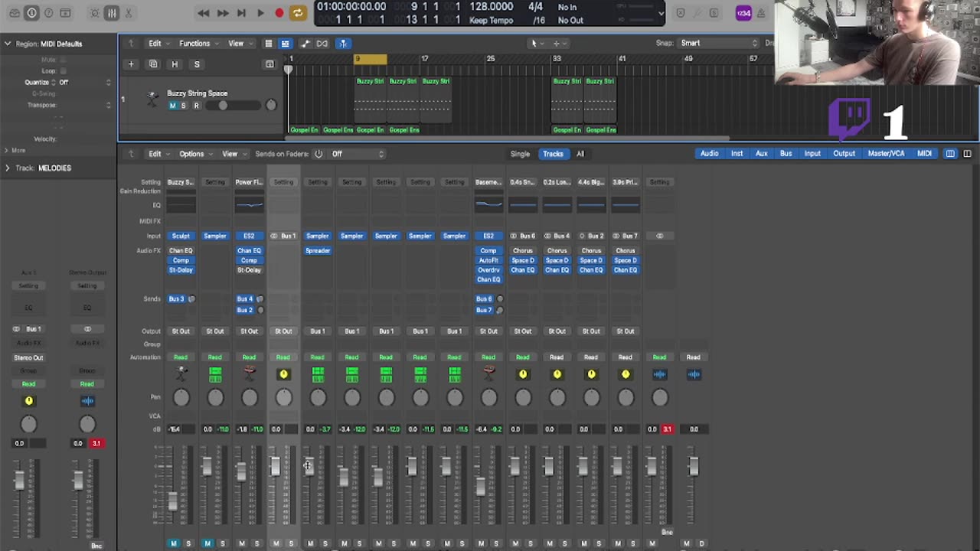Open the Library icon in the control bar
The height and width of the screenshot is (551, 980).
pos(15,13)
